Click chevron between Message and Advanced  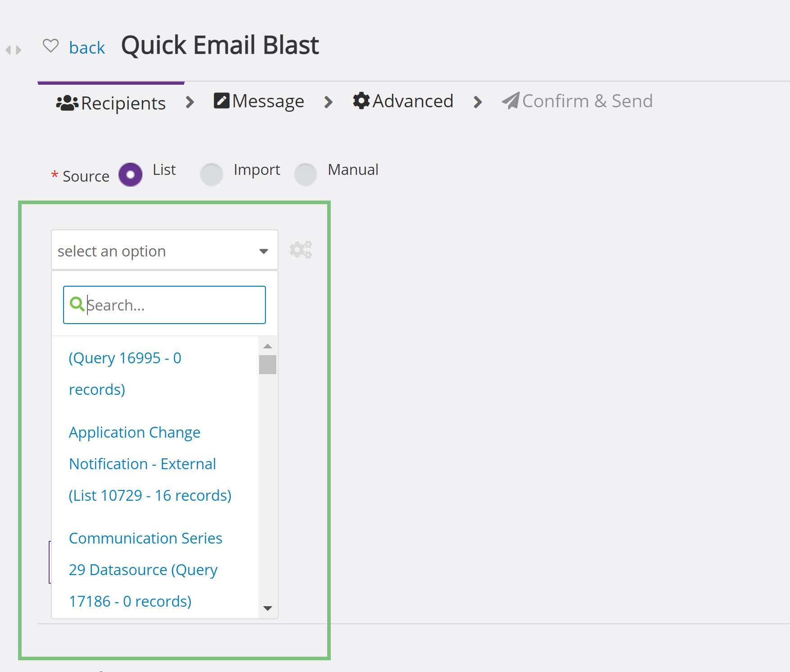pyautogui.click(x=329, y=102)
